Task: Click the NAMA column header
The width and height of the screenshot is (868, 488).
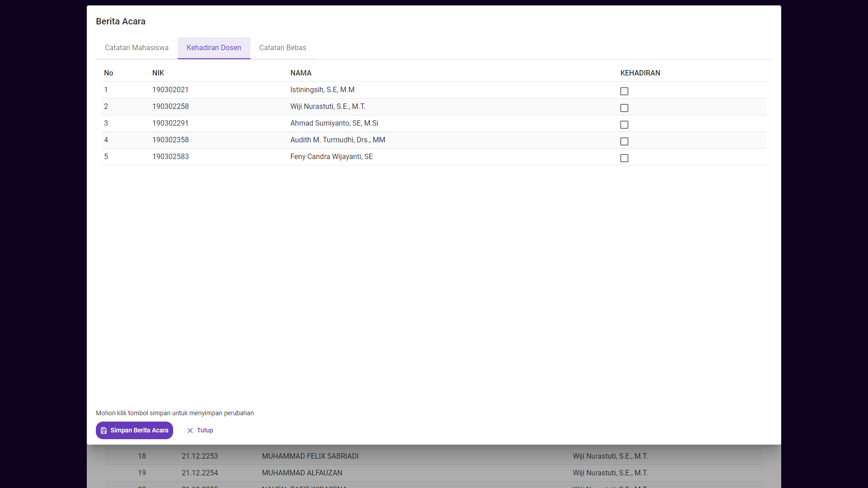Action: tap(301, 73)
